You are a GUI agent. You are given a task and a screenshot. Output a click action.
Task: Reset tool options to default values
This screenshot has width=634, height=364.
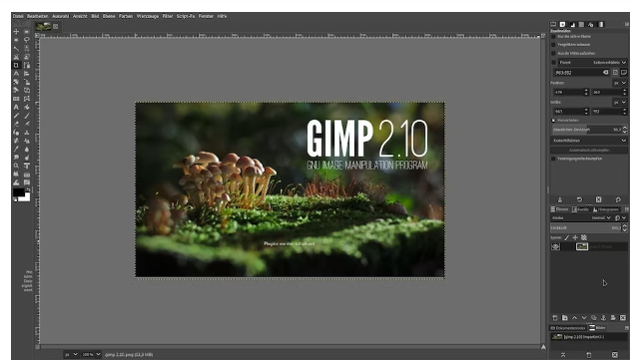pyautogui.click(x=618, y=199)
